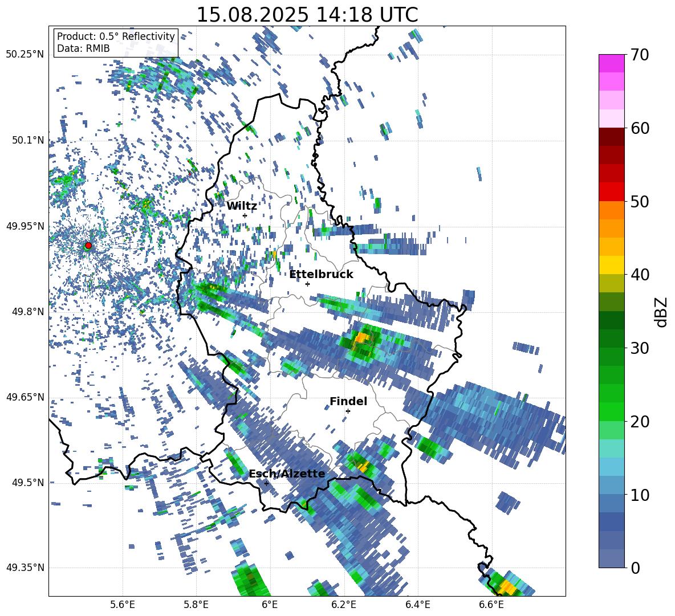This screenshot has width=675, height=616.
Task: Click the 49.8°N latitude label
Action: (x=29, y=312)
